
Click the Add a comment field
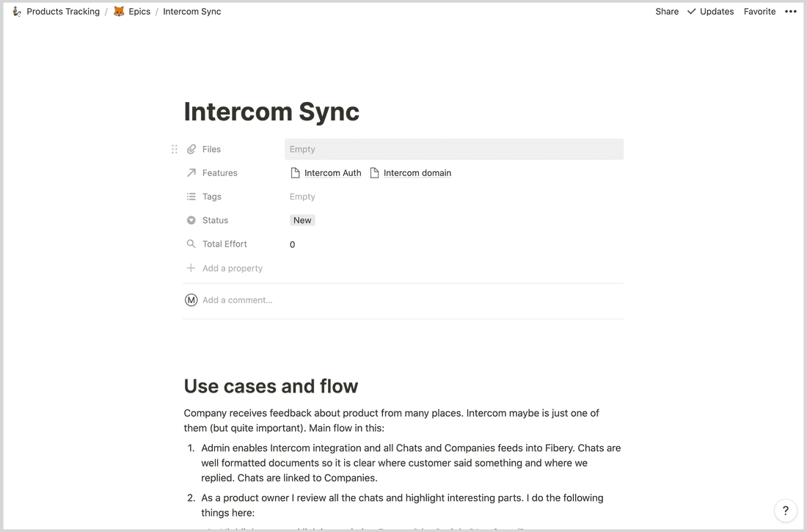237,299
